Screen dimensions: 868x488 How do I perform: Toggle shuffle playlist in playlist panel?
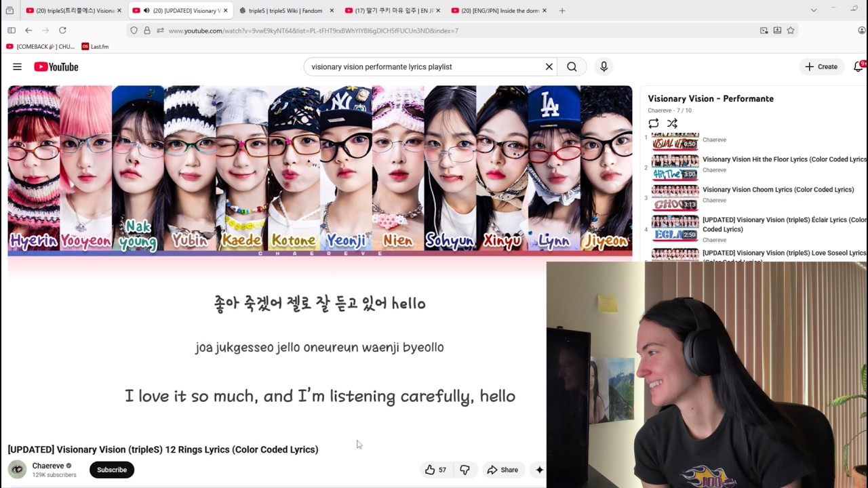coord(672,123)
